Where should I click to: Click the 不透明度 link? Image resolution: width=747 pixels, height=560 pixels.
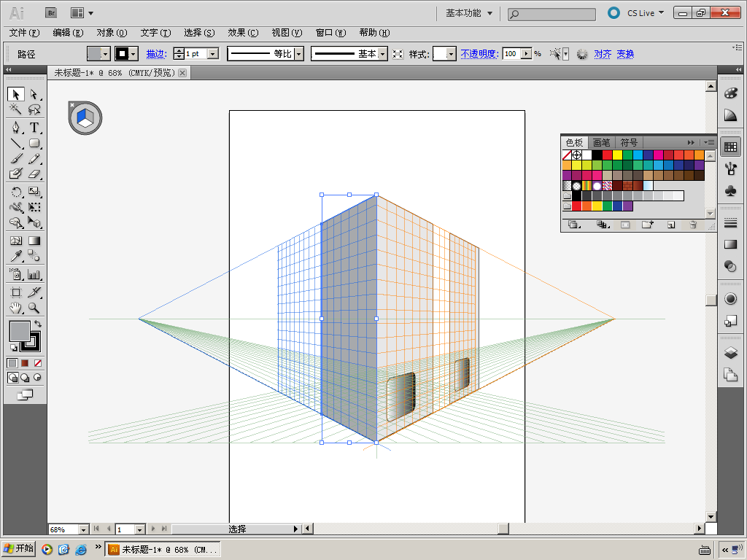pos(479,54)
